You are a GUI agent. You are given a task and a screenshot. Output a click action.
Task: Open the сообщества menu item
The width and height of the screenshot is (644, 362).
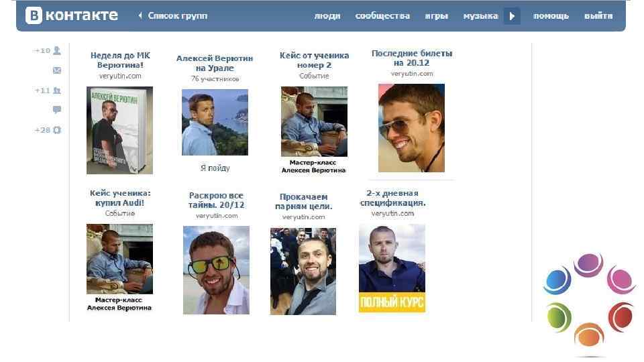[382, 16]
